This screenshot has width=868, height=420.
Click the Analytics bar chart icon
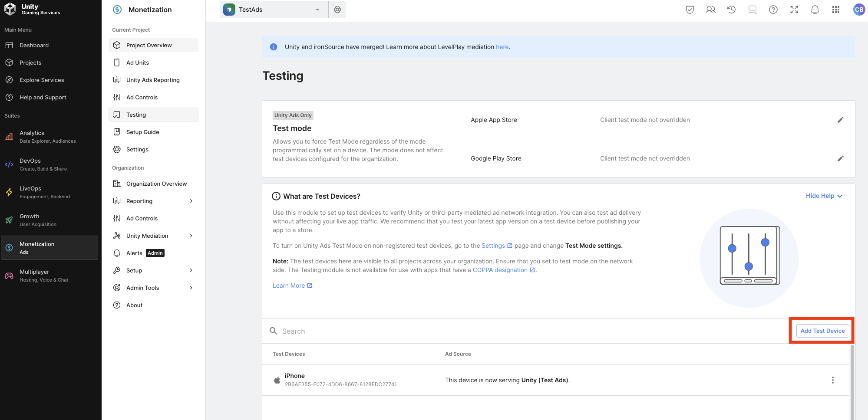[9, 137]
